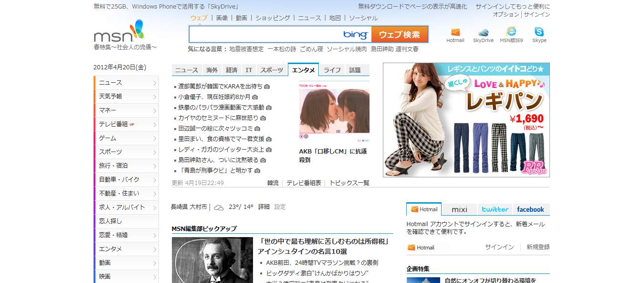Click the サインイン link at top right
The height and width of the screenshot is (283, 644).
coord(537,14)
